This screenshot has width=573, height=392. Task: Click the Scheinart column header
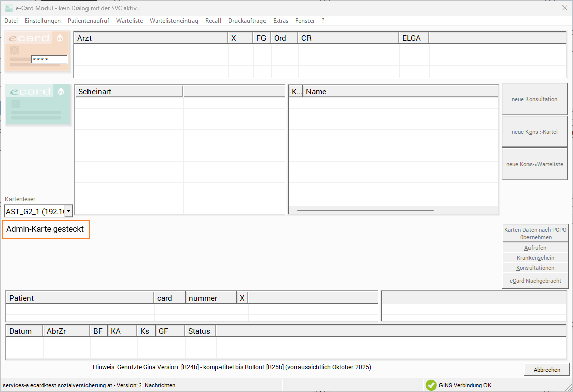click(129, 92)
